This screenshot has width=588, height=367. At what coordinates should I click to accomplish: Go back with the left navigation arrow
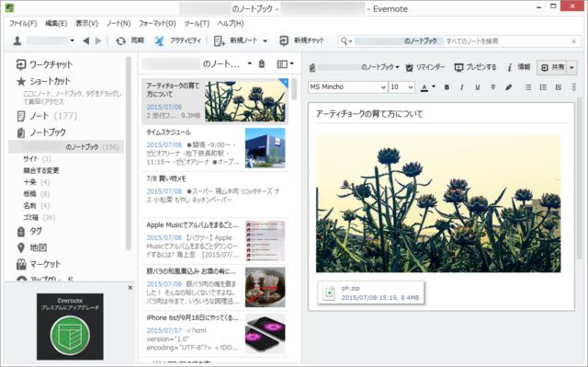point(85,40)
